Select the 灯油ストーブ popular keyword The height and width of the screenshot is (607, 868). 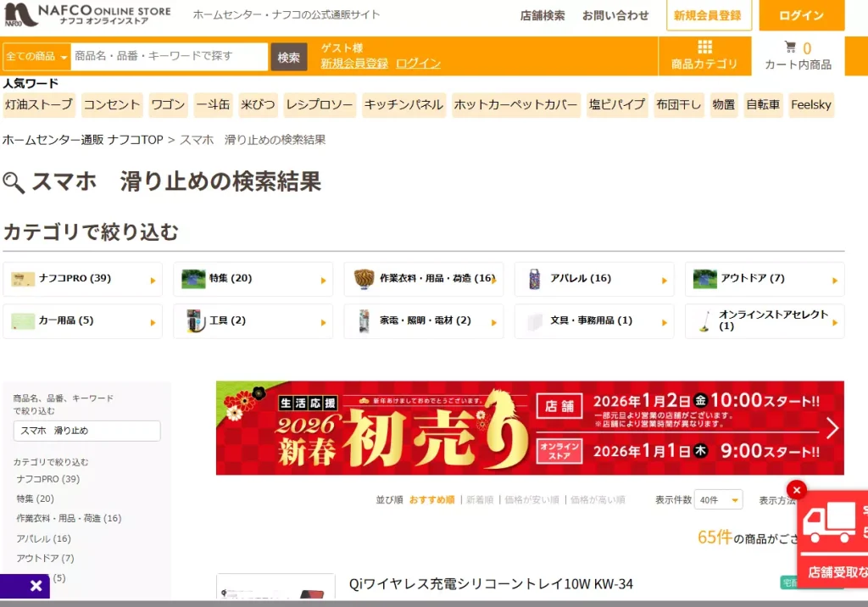click(x=39, y=105)
